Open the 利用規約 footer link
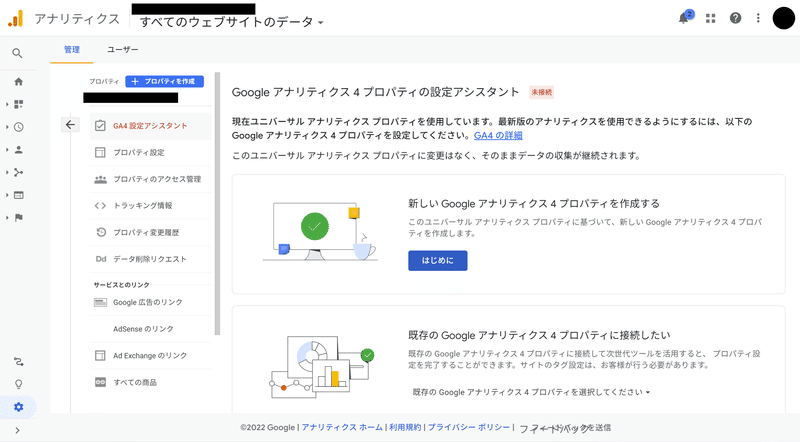The image size is (800, 442). click(405, 427)
